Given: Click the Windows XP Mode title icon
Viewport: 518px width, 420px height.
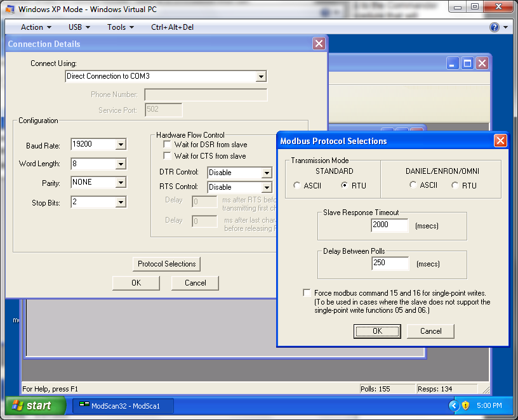Looking at the screenshot, I should pos(11,9).
